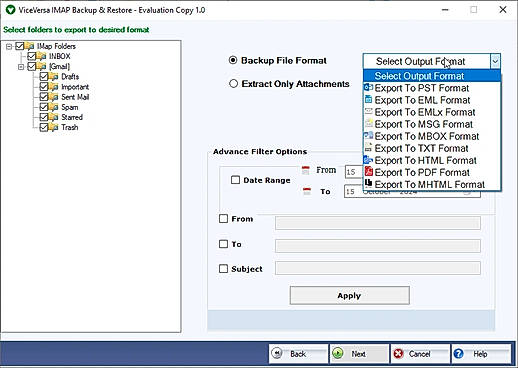Screen dimensions: 518x368
Task: Click the TXT format icon in list
Action: (x=368, y=148)
